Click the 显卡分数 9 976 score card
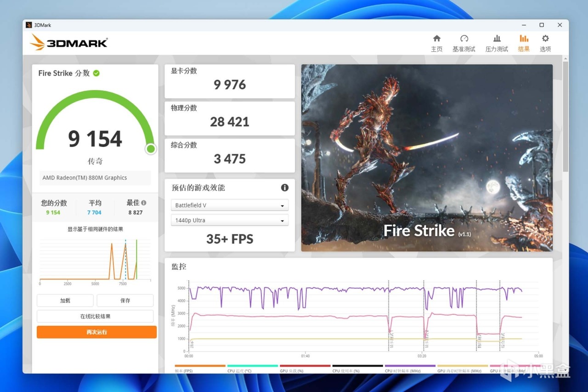 point(230,81)
